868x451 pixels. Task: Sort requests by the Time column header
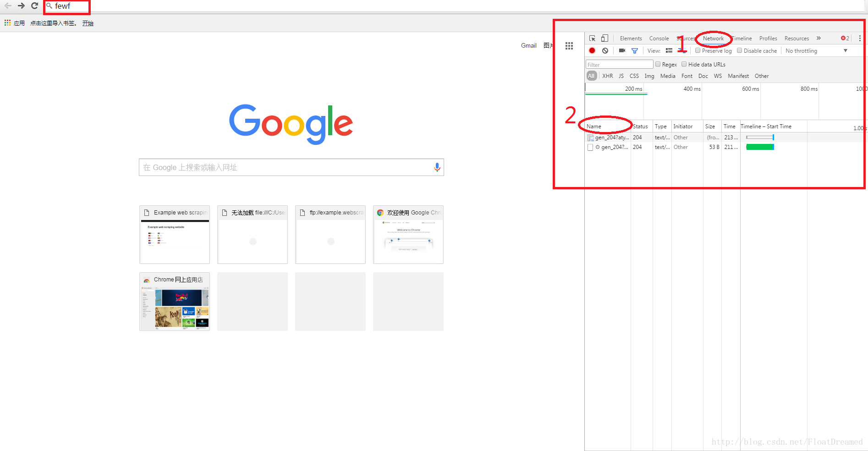pyautogui.click(x=731, y=126)
